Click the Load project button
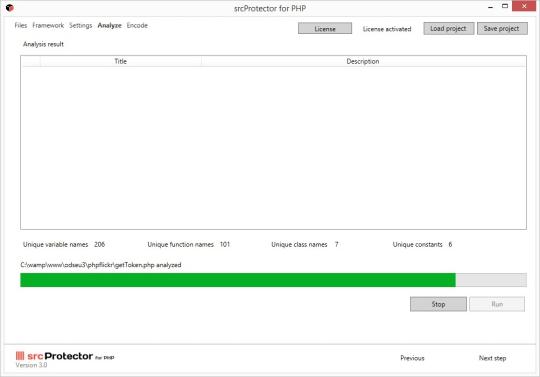 [x=448, y=29]
